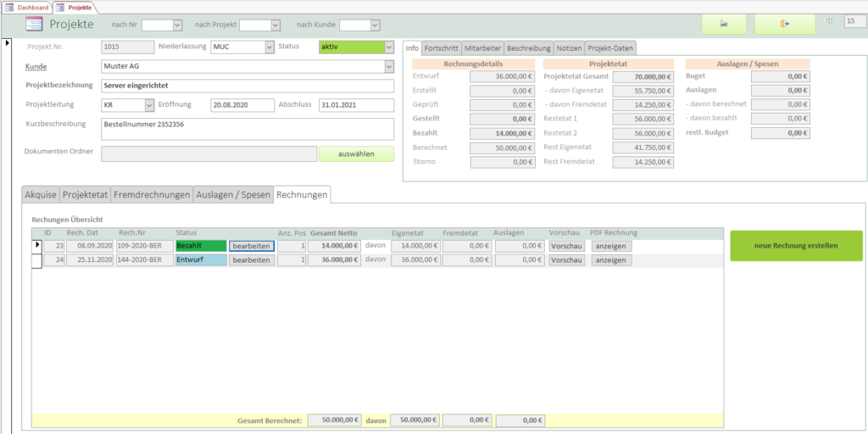Click into the Projektbezeichnung text field

247,86
